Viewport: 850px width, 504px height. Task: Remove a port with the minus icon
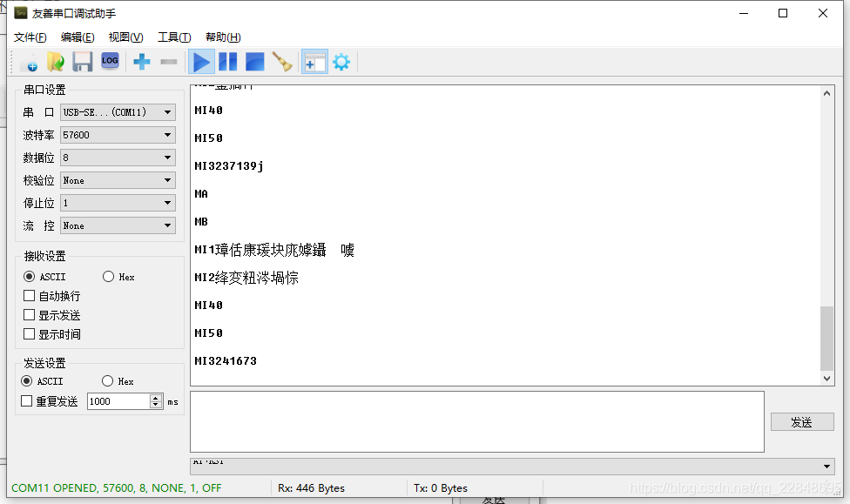(169, 62)
